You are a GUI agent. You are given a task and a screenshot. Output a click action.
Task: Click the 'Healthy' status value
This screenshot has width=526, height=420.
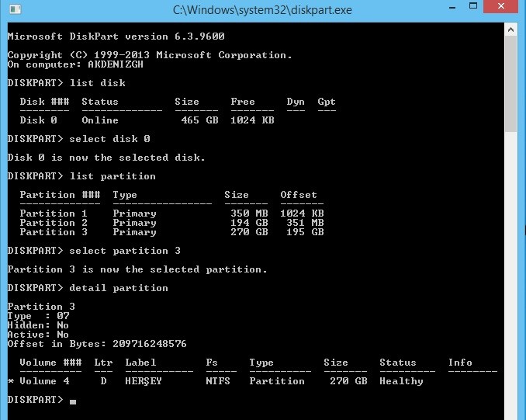[x=401, y=381]
